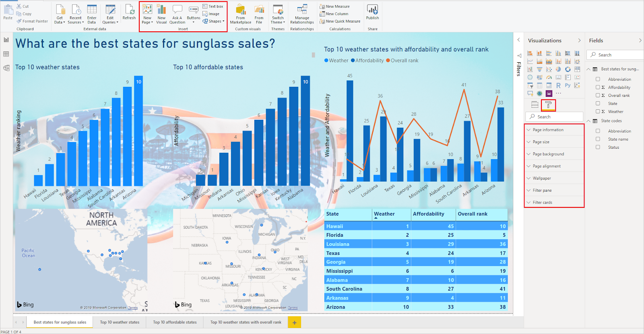Check Abbreviation under State codes table

pos(598,131)
